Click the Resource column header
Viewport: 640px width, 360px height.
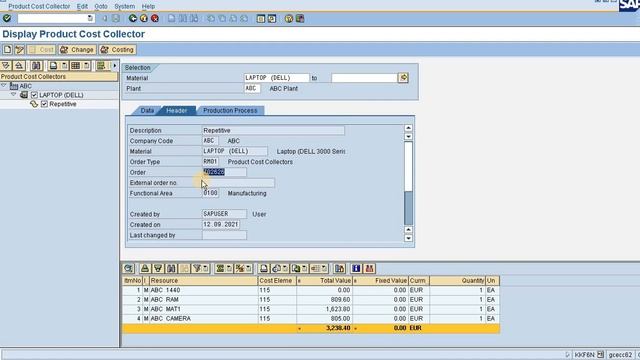[203, 281]
